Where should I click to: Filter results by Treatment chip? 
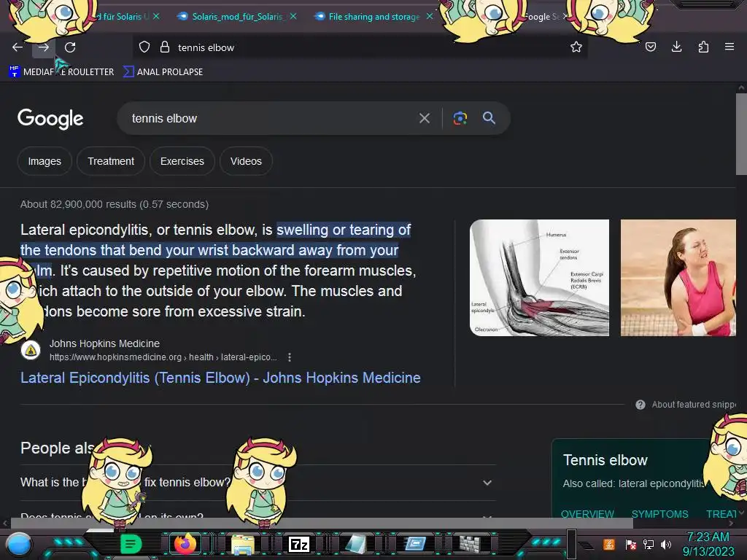coord(111,161)
